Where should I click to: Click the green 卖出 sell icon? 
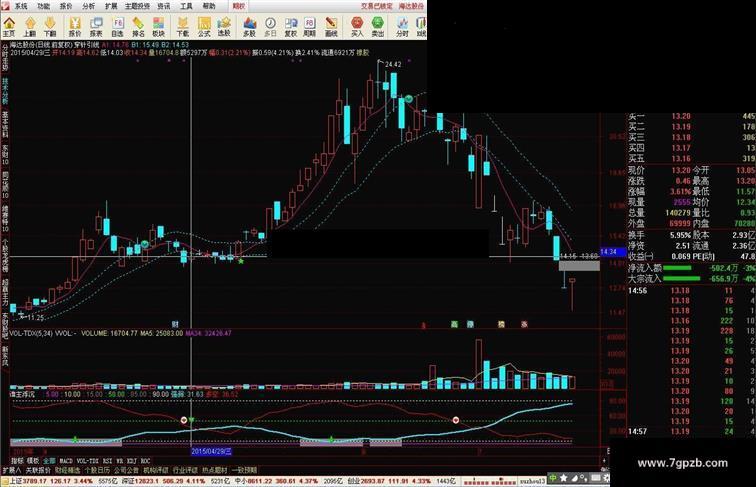click(x=378, y=27)
